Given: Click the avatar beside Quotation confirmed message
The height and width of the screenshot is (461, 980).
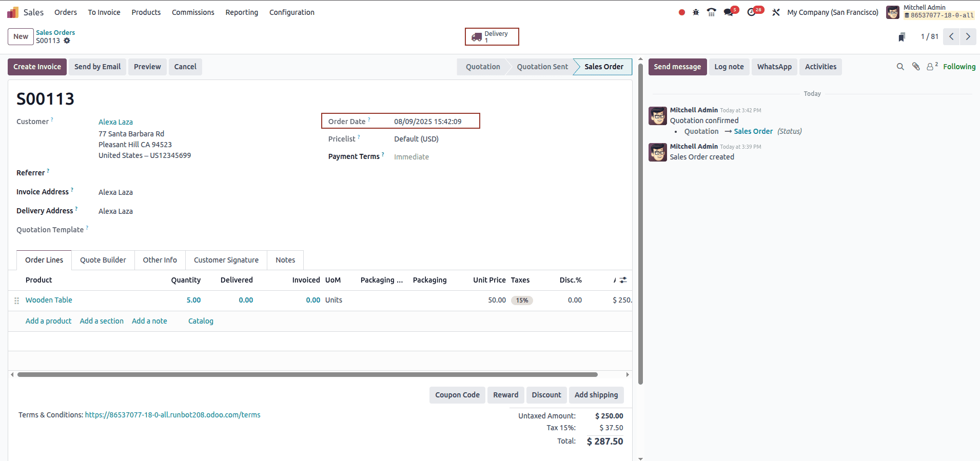Looking at the screenshot, I should coord(658,116).
